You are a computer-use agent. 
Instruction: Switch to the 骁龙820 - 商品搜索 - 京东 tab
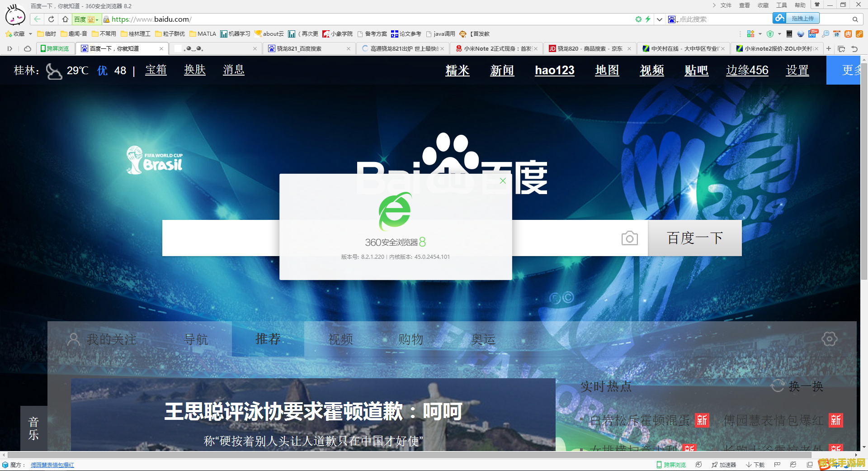589,48
